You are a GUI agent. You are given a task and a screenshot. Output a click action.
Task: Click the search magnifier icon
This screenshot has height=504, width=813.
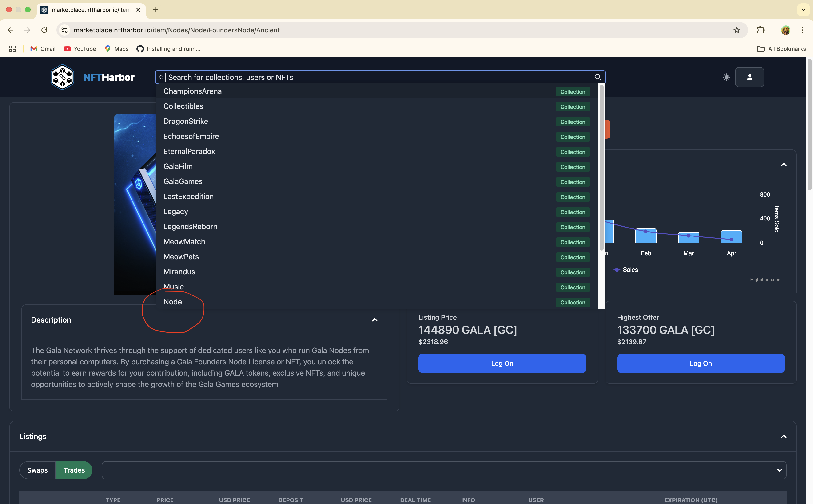(x=598, y=77)
